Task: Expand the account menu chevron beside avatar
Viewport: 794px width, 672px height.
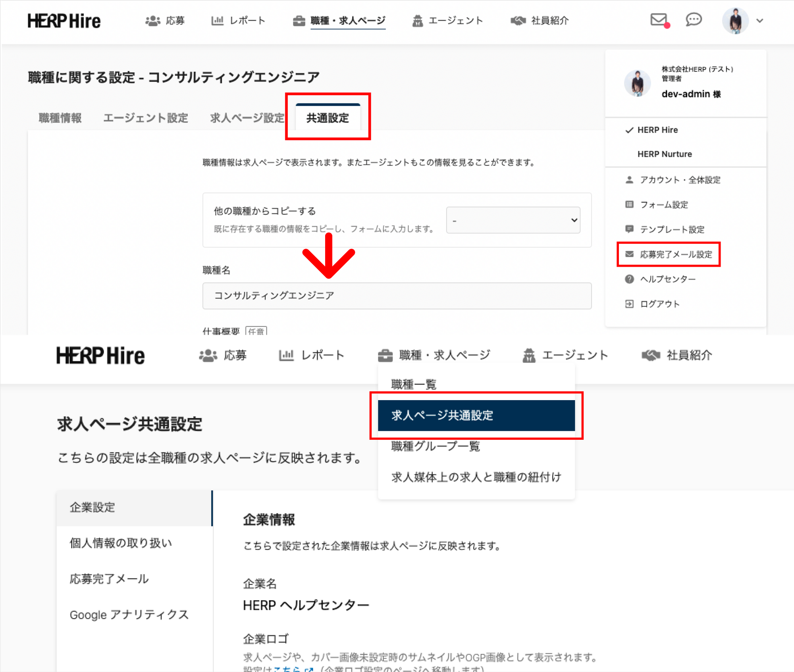Action: [760, 21]
